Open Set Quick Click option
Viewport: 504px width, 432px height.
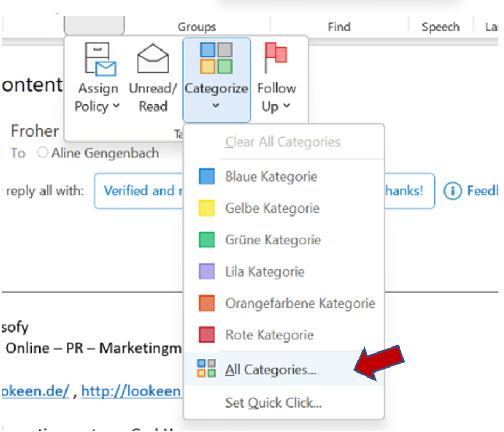[273, 402]
